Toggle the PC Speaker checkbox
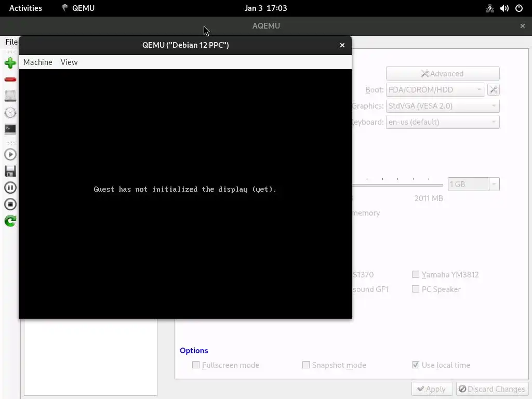 pyautogui.click(x=415, y=289)
